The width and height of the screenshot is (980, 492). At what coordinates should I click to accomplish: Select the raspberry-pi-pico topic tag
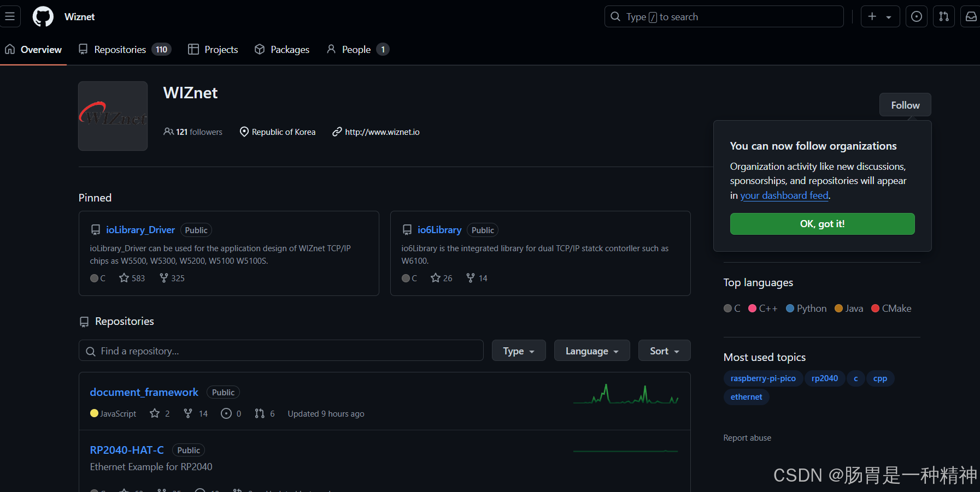(763, 378)
